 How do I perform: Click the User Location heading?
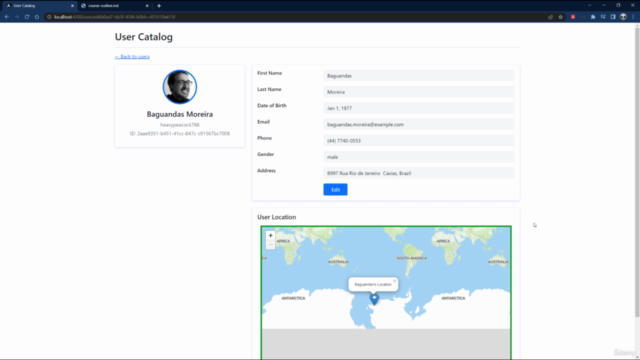pos(277,217)
